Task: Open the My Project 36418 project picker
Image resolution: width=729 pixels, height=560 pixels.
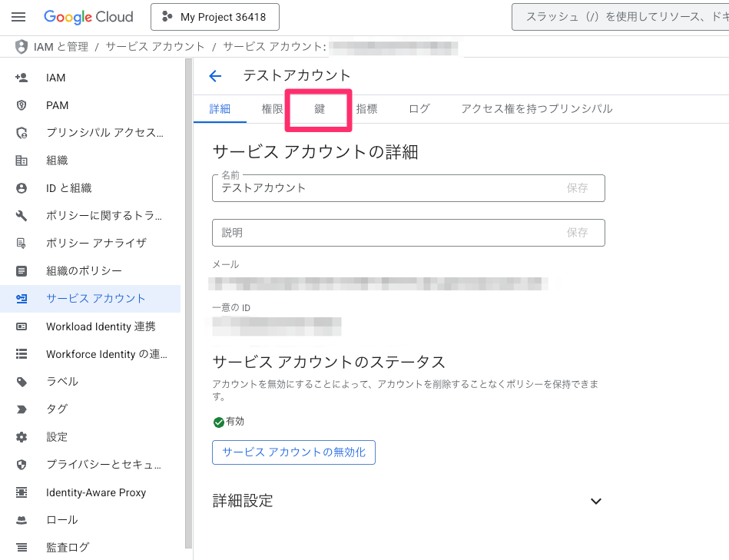Action: tap(215, 17)
